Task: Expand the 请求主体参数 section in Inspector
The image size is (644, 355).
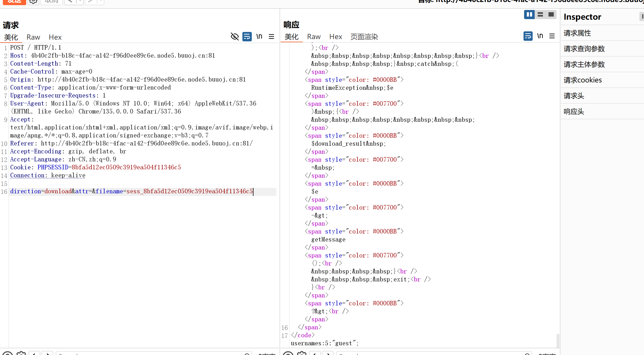Action: point(584,64)
